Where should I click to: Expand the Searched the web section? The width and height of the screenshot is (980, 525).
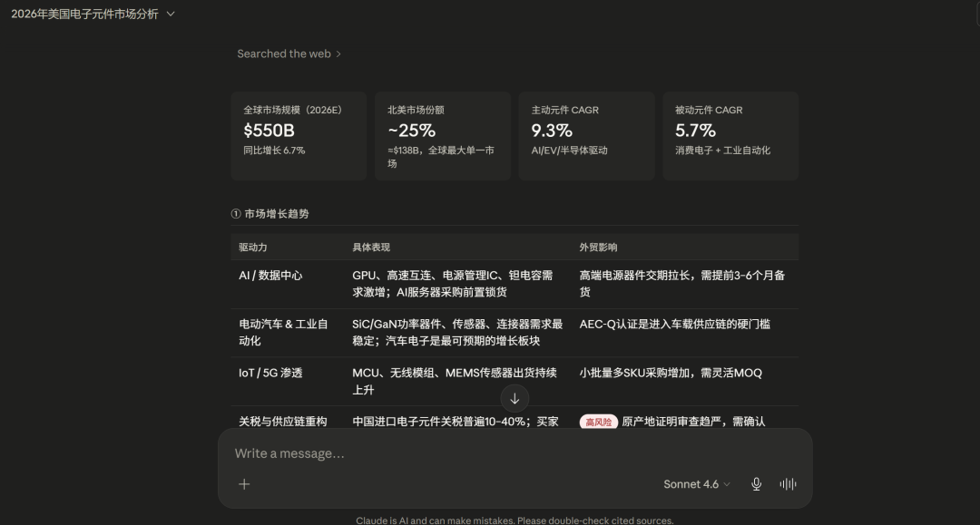coord(289,53)
